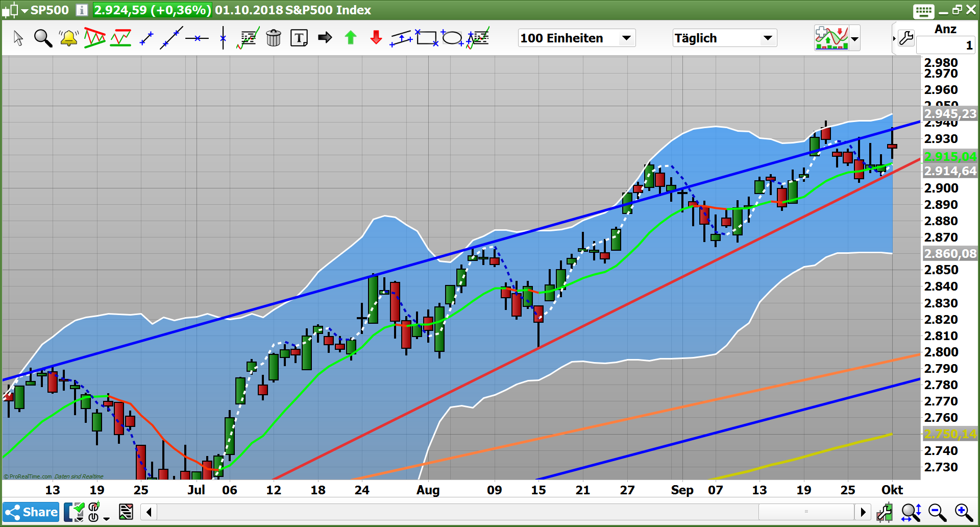Open the on-screen keyboard icon

(923, 11)
